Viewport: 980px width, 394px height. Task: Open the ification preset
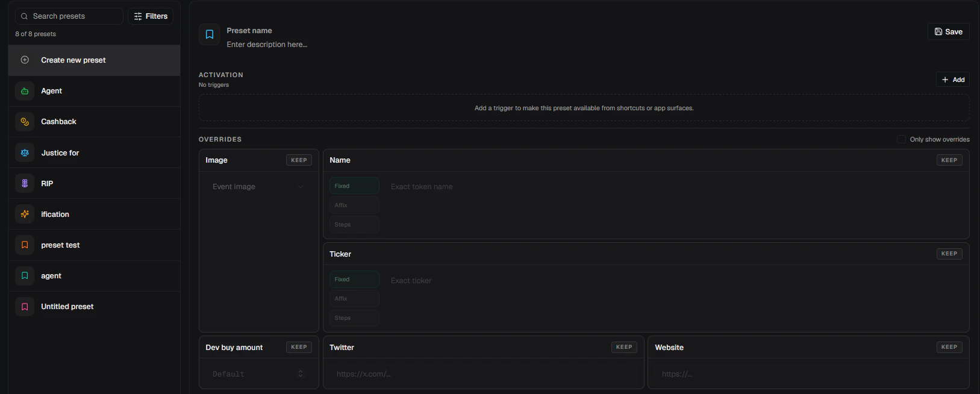tap(95, 214)
